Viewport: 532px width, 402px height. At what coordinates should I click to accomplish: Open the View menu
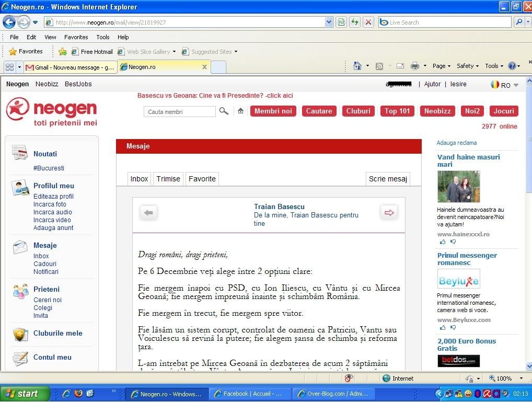coord(50,37)
